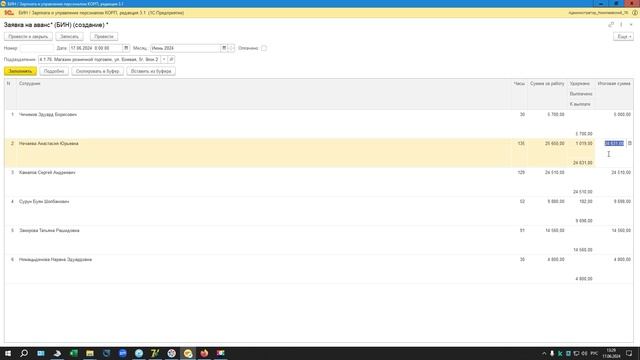Click Скопировать в буфер button
The width and height of the screenshot is (640, 360).
point(98,71)
